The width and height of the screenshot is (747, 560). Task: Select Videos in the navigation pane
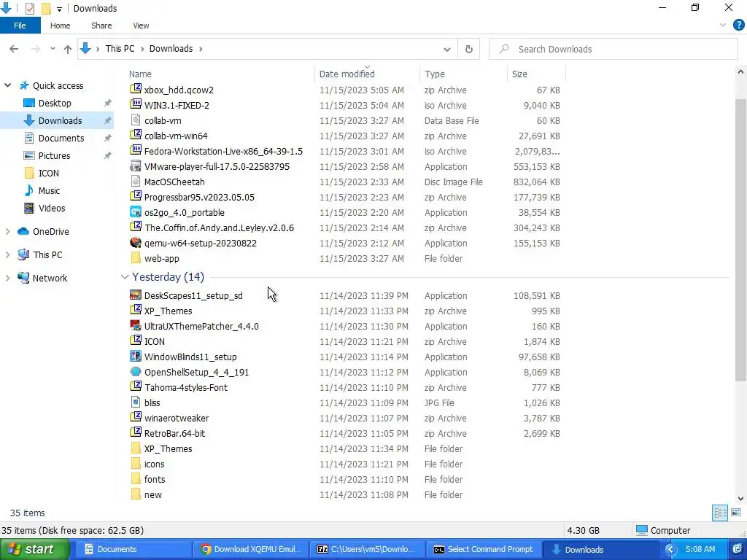52,208
